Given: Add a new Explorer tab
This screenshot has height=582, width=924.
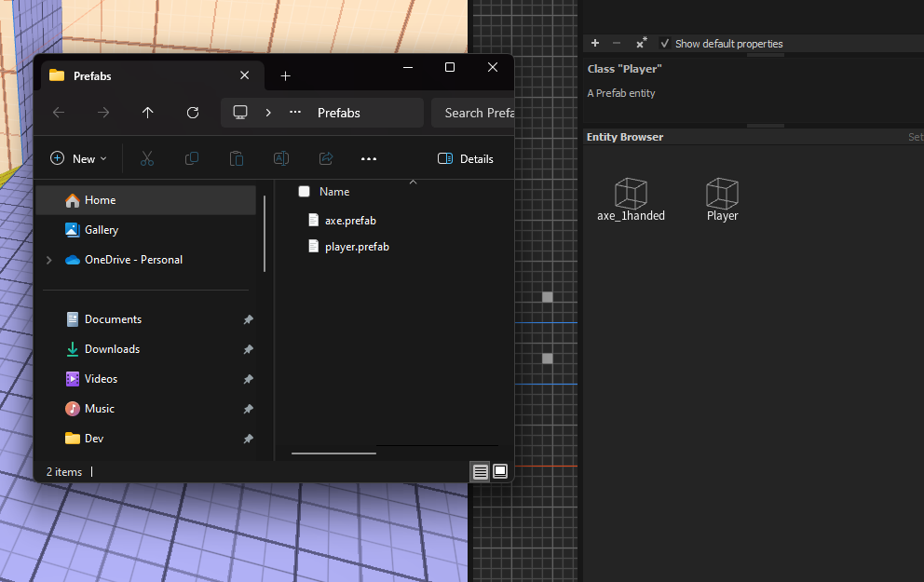Looking at the screenshot, I should tap(285, 76).
